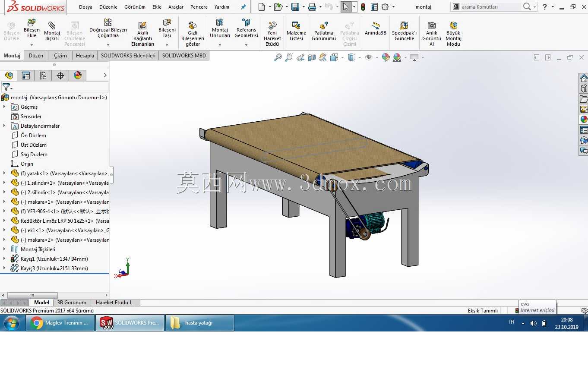The image size is (588, 366).
Task: Switch to the Hareket Etüdü 1 tab
Action: (x=114, y=303)
